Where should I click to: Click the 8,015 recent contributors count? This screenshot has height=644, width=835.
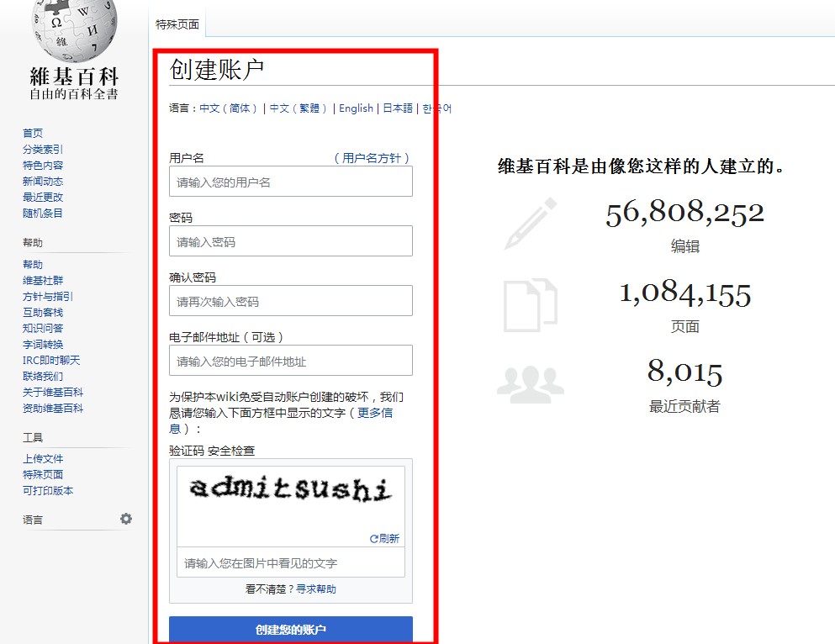point(684,372)
